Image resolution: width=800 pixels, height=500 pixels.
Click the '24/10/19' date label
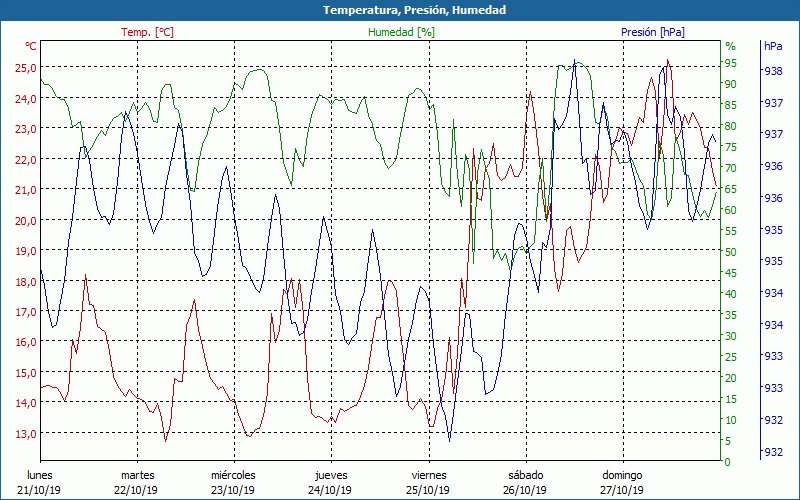point(330,490)
